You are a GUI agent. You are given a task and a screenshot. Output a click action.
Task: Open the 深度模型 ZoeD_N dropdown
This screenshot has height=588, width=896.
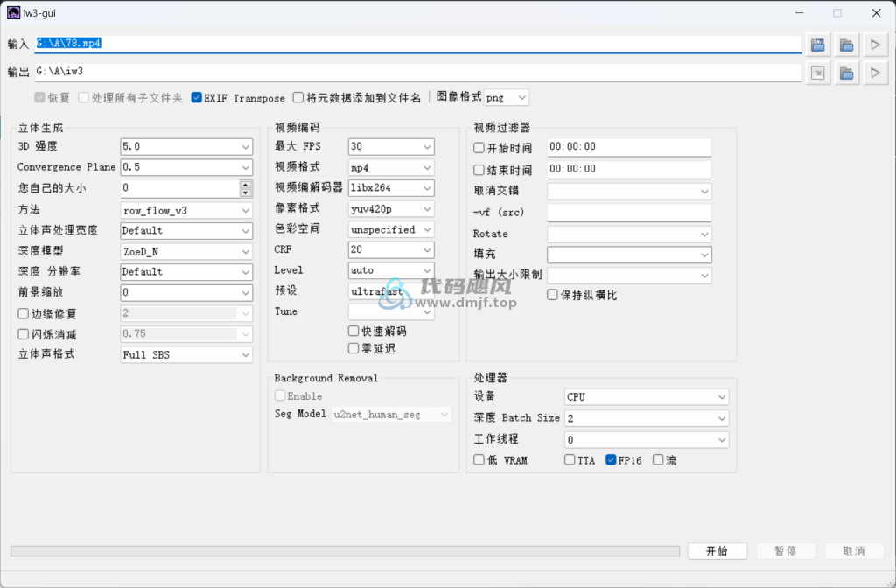point(186,251)
